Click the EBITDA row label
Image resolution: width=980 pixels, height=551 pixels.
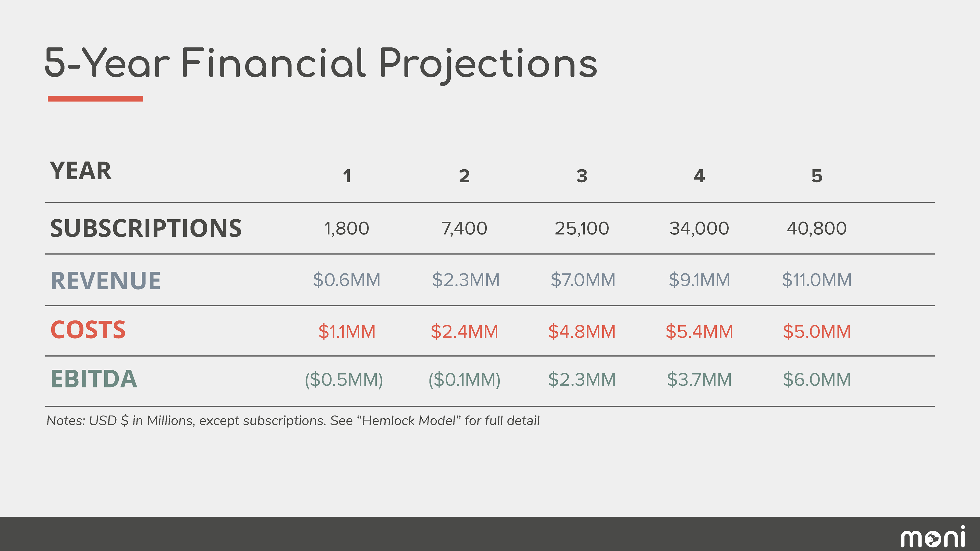(94, 379)
